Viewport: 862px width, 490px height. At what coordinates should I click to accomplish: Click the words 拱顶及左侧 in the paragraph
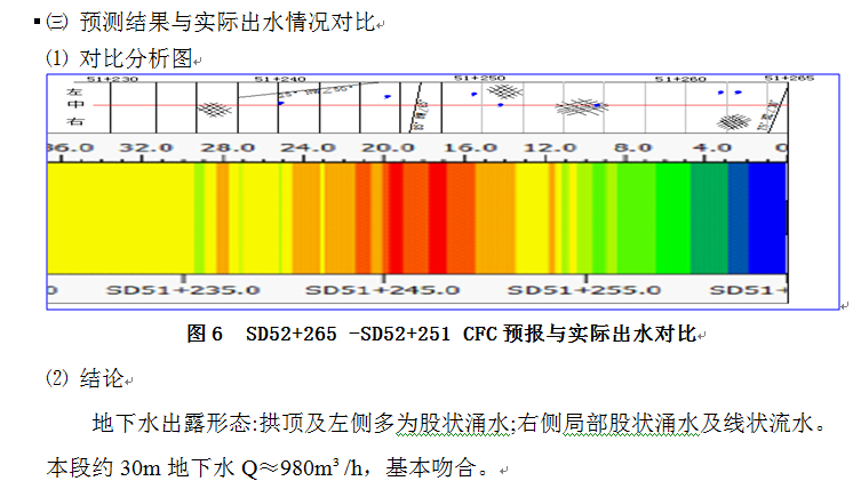pos(316,423)
